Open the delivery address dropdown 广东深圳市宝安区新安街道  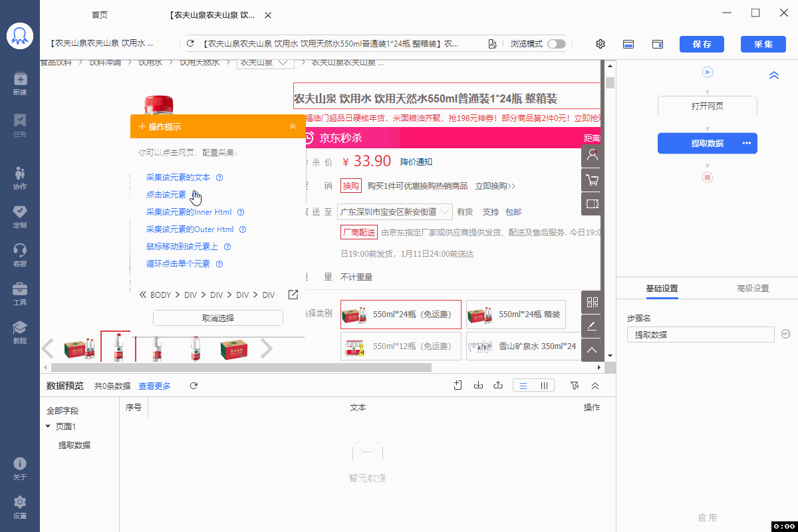[x=395, y=211]
